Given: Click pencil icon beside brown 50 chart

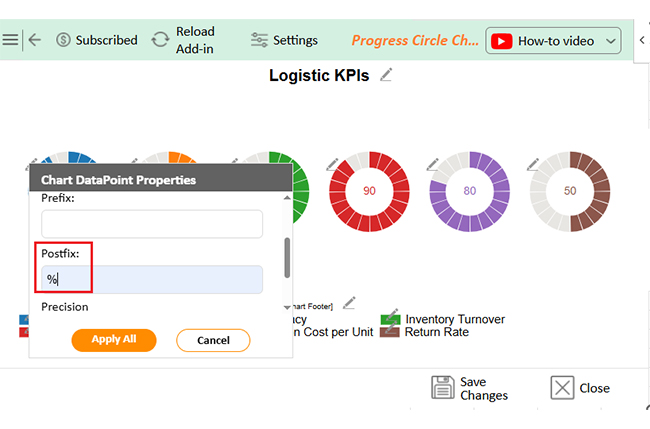Looking at the screenshot, I should click(x=533, y=165).
